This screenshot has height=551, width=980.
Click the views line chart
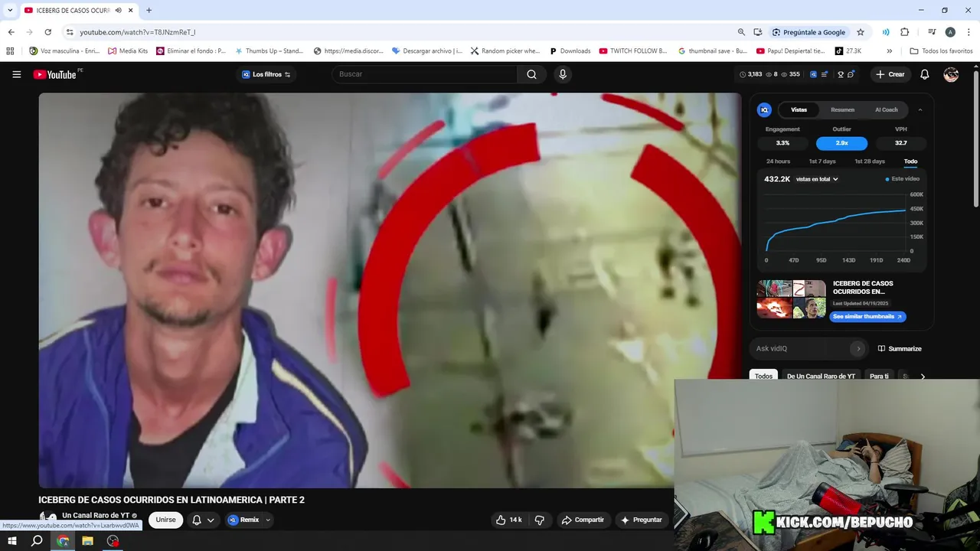836,223
